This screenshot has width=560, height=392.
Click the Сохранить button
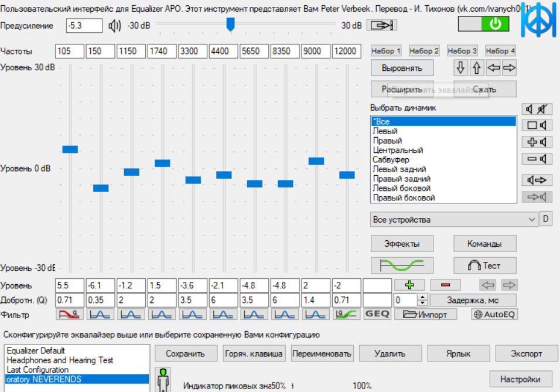tap(186, 353)
